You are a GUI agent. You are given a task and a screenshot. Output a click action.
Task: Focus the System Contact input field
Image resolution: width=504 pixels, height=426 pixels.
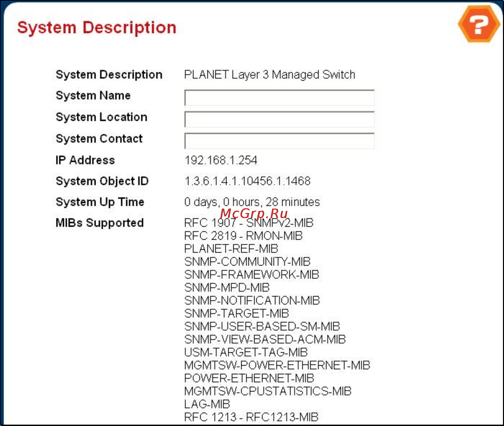[x=280, y=141]
